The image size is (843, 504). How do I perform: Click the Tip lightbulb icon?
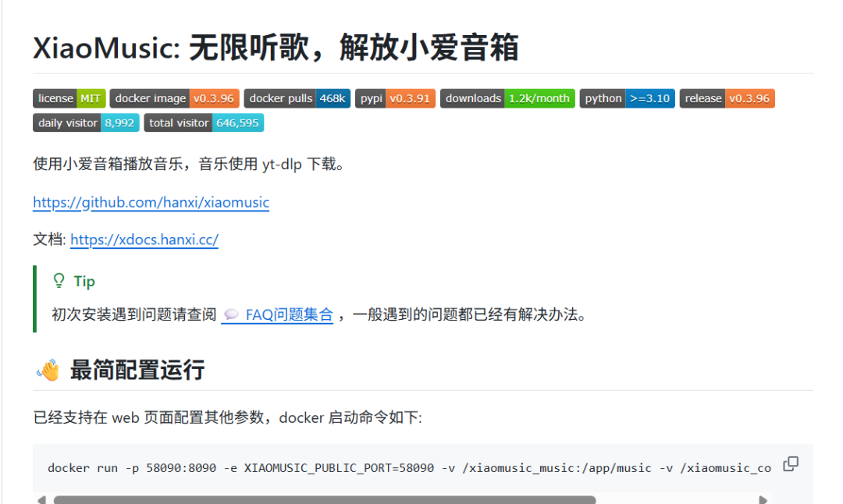coord(59,281)
